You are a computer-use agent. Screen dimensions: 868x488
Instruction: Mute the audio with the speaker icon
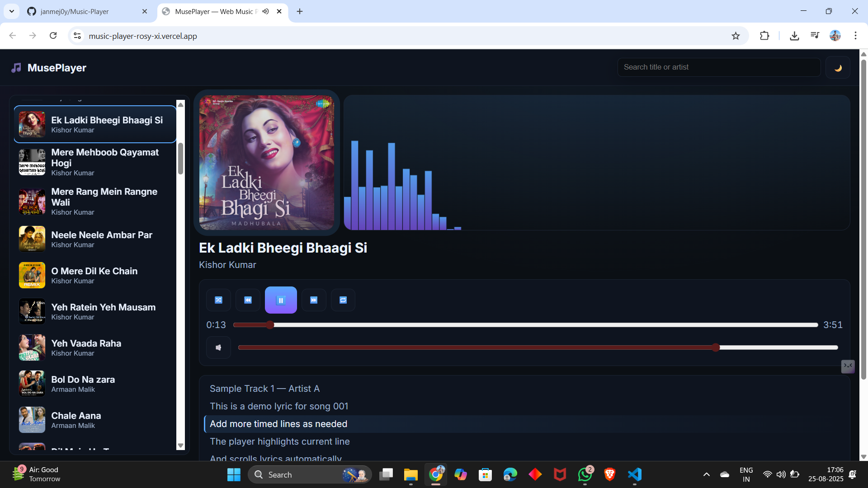click(x=218, y=347)
